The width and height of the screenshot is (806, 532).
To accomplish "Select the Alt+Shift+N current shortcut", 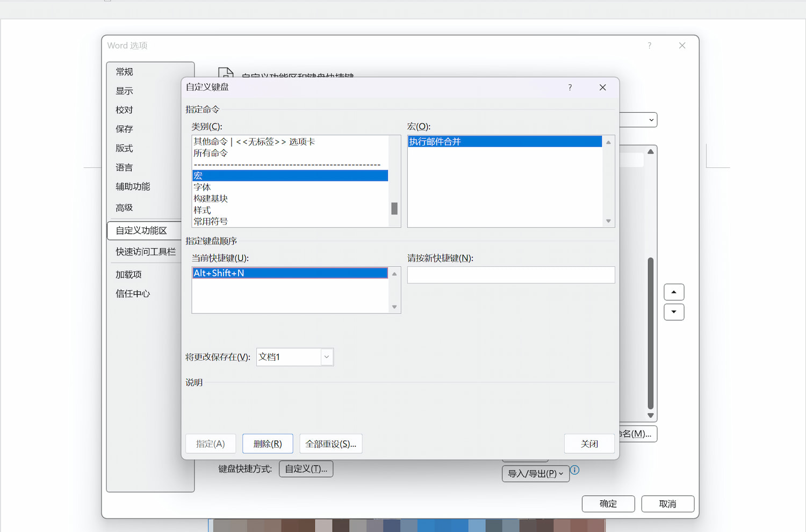I will [290, 273].
